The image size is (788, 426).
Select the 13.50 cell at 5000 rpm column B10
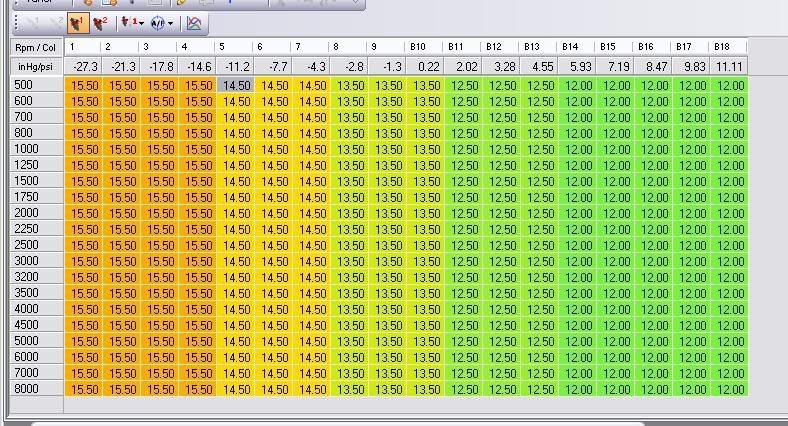[x=426, y=341]
